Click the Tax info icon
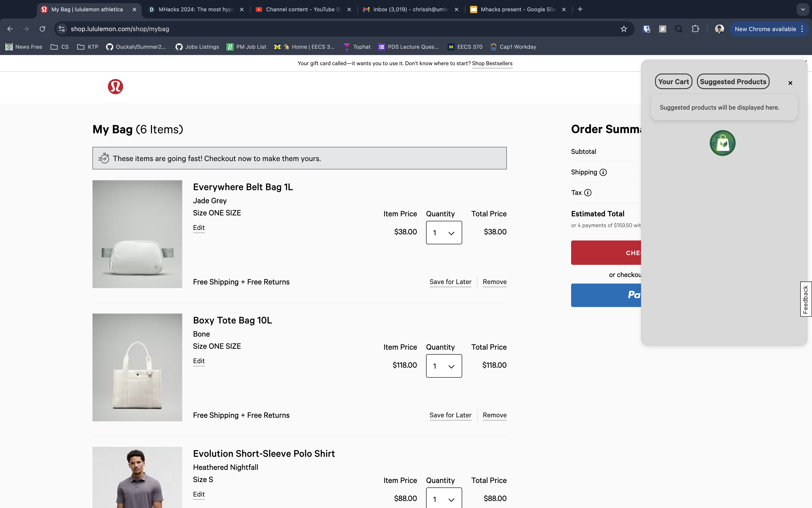The width and height of the screenshot is (812, 508). [x=588, y=193]
